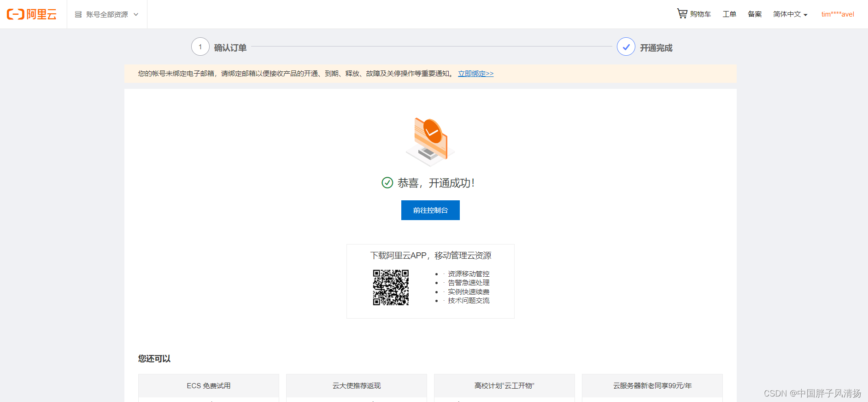Click the 确认订单 step label
Screen dimensions: 868x402
tap(230, 48)
